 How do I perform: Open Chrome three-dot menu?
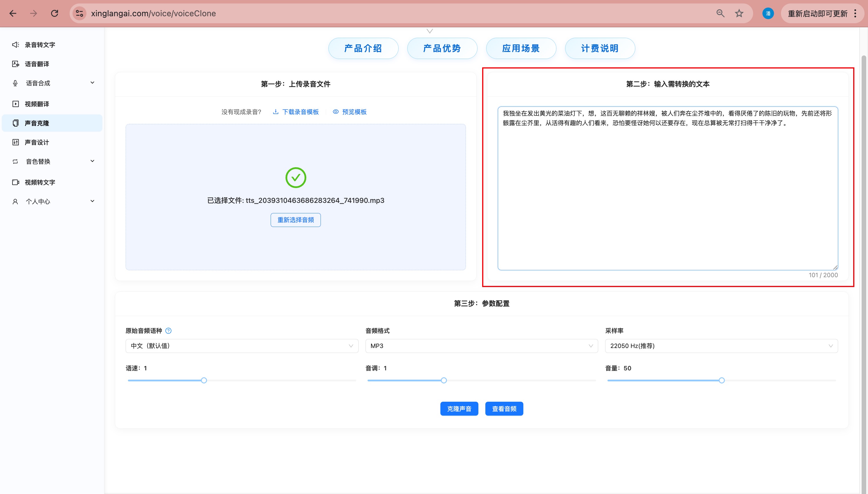point(855,13)
